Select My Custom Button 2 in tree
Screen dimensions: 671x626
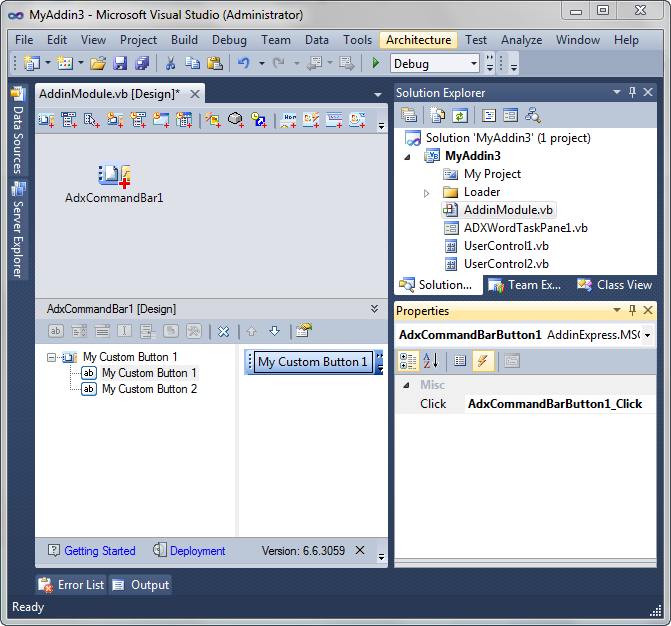pos(149,389)
